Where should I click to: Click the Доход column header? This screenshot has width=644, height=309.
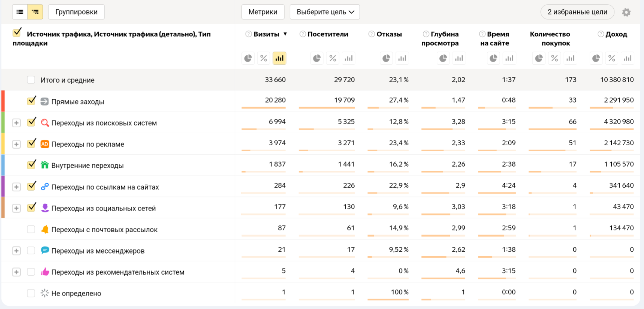point(616,34)
